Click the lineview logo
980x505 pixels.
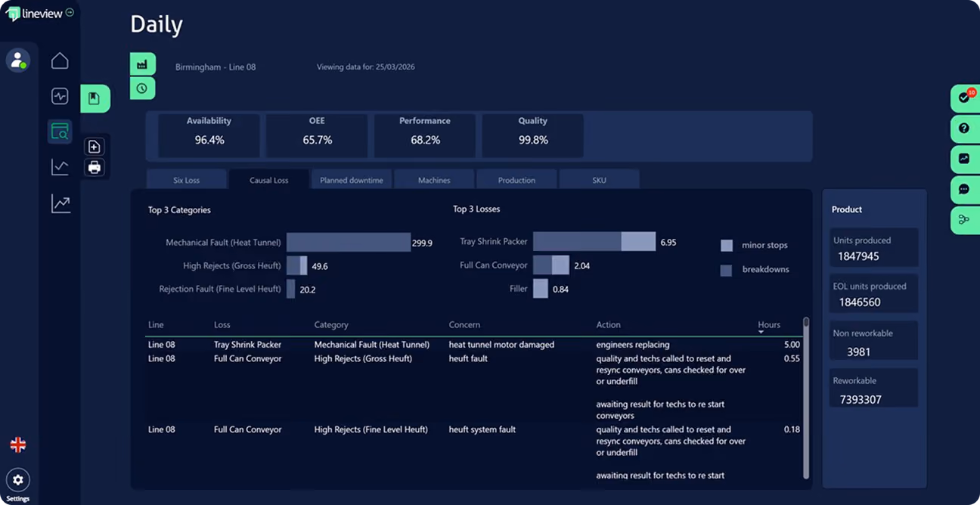pyautogui.click(x=34, y=14)
